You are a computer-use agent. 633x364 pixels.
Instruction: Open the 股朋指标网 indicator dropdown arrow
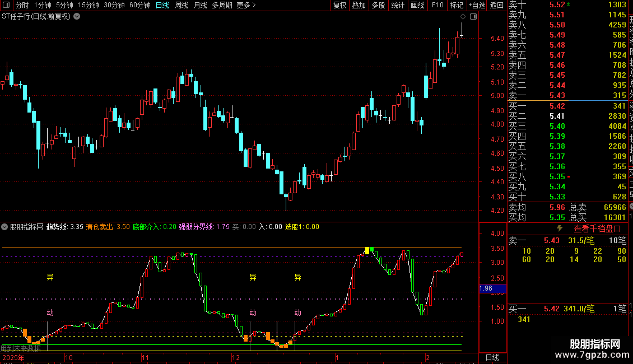(4, 227)
